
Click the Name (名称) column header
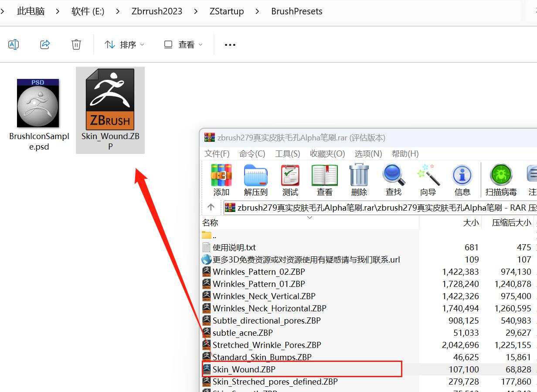[x=210, y=222]
